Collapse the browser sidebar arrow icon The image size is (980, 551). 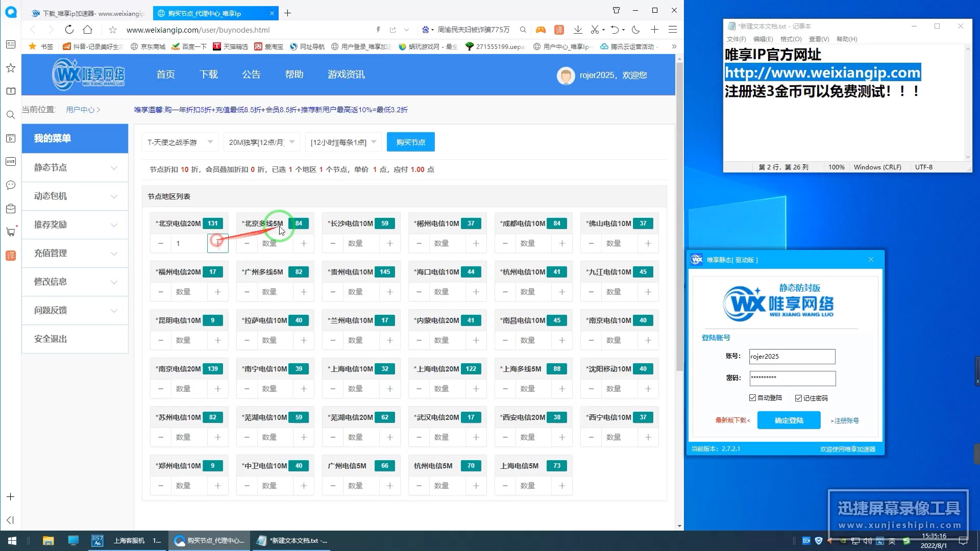pos(11,520)
